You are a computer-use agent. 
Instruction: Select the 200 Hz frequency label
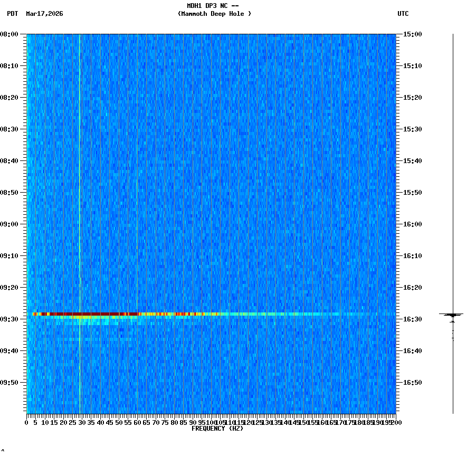point(396,422)
